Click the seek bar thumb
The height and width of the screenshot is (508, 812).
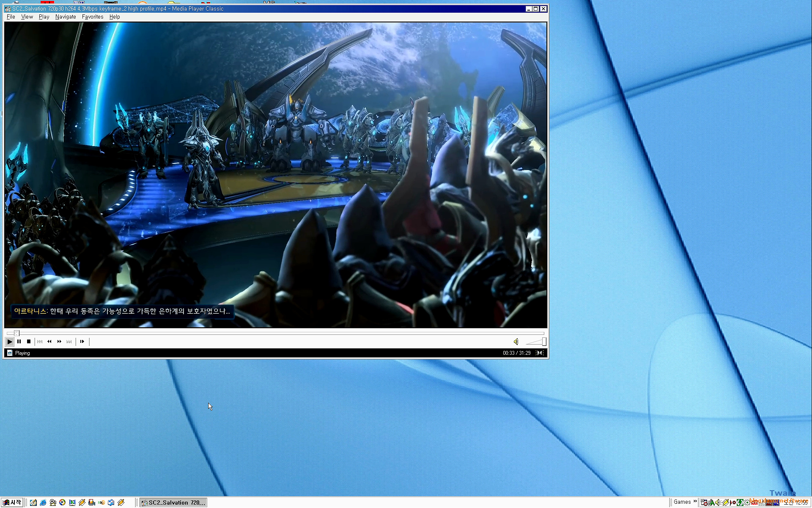tap(16, 333)
